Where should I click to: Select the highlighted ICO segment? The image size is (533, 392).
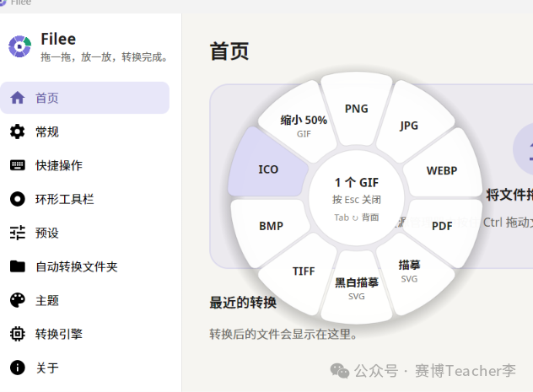268,169
